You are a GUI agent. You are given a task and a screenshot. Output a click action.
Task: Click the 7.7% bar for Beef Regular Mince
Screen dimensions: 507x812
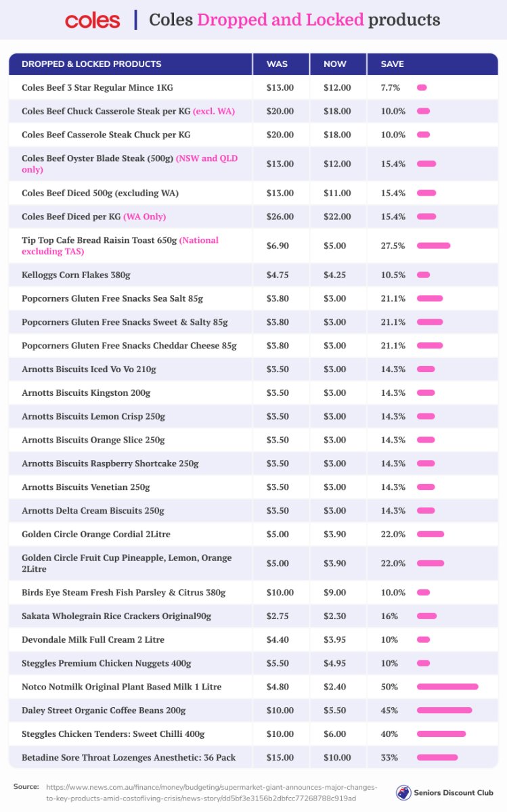(x=422, y=87)
